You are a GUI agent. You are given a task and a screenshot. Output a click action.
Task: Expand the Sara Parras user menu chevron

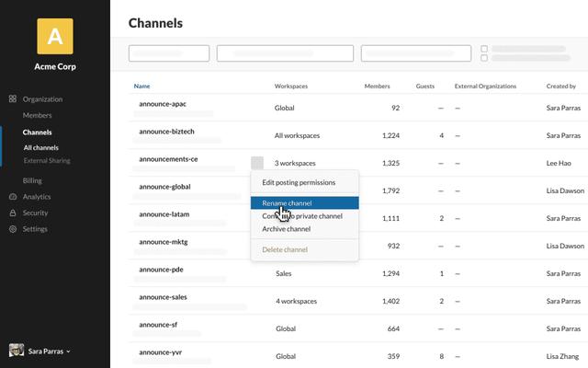tap(69, 351)
